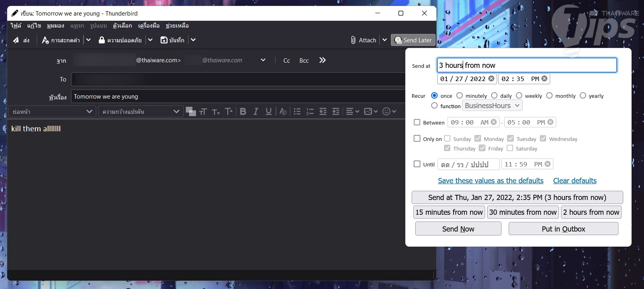Select the daily recurrence option

pos(494,95)
